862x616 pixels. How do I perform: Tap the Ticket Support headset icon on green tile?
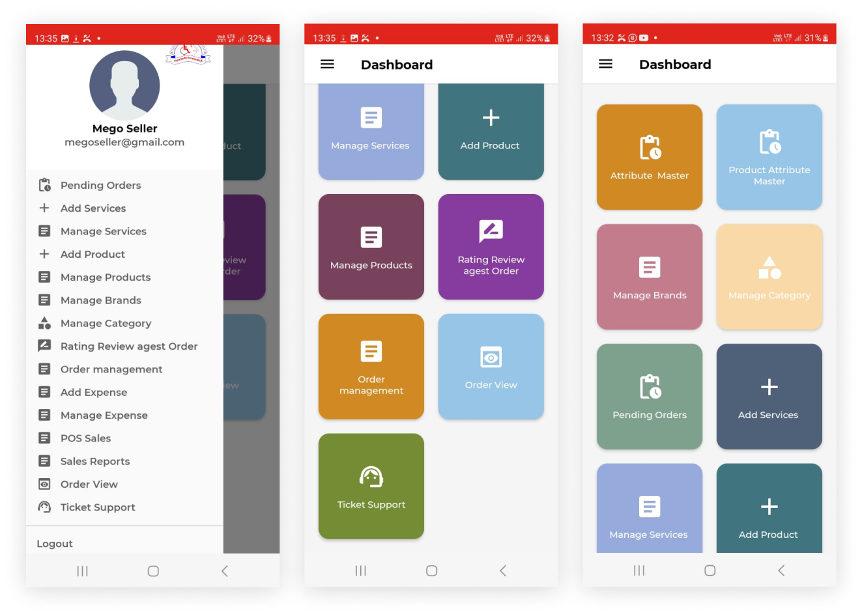click(371, 477)
